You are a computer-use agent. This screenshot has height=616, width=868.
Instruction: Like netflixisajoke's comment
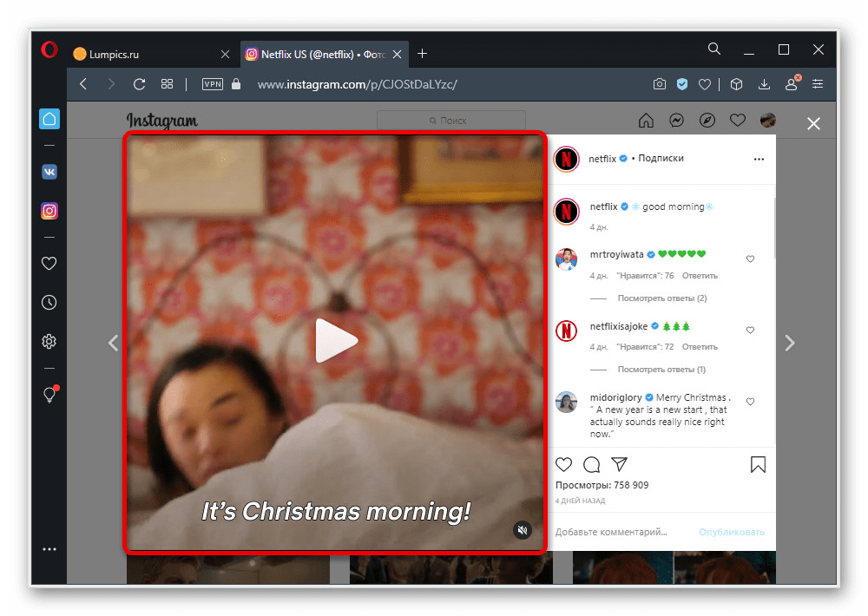[750, 330]
